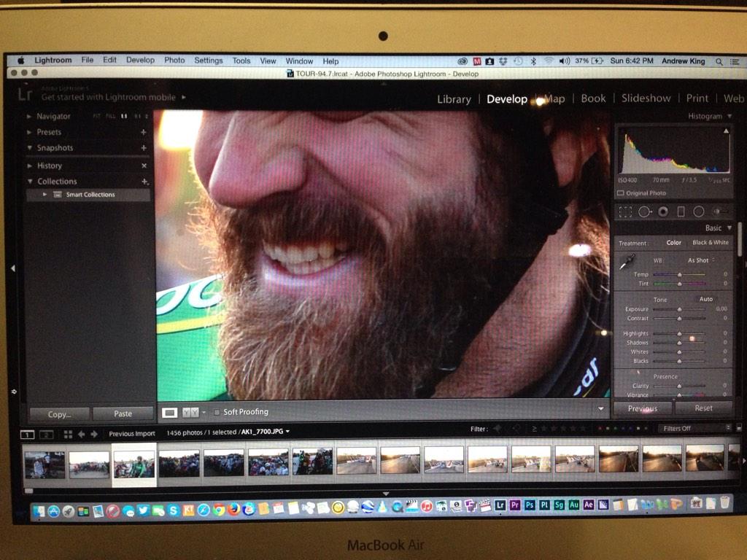Click the Reset button
747x560 pixels.
coord(703,408)
